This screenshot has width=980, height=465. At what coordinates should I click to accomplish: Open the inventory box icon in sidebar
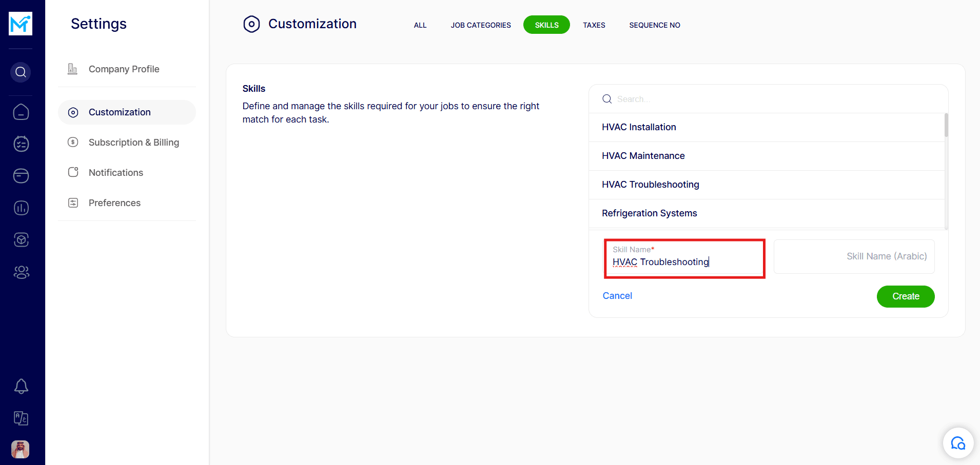(x=21, y=239)
